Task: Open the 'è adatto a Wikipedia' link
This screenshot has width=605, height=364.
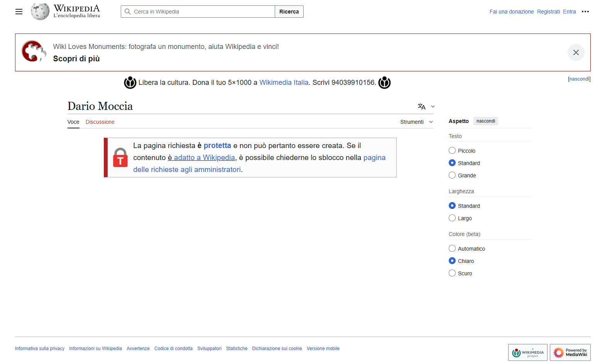Action: pyautogui.click(x=201, y=157)
